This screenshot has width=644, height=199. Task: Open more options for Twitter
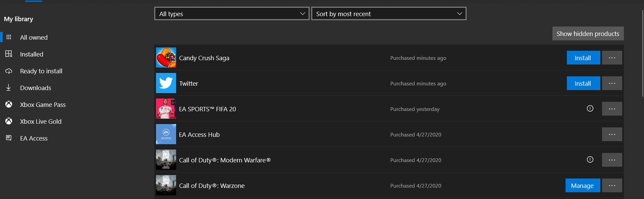pyautogui.click(x=612, y=83)
